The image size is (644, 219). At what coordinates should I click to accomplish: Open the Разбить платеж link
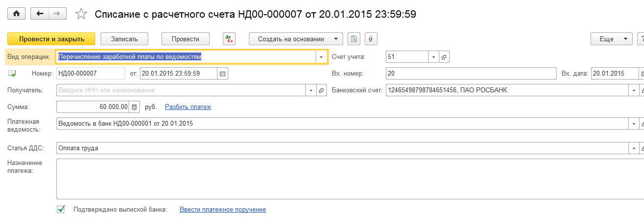(188, 107)
